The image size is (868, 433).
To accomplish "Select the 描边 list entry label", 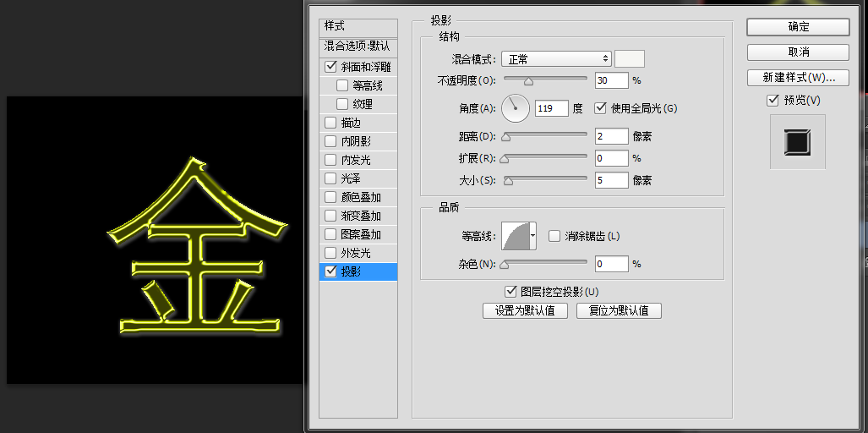I will (351, 123).
